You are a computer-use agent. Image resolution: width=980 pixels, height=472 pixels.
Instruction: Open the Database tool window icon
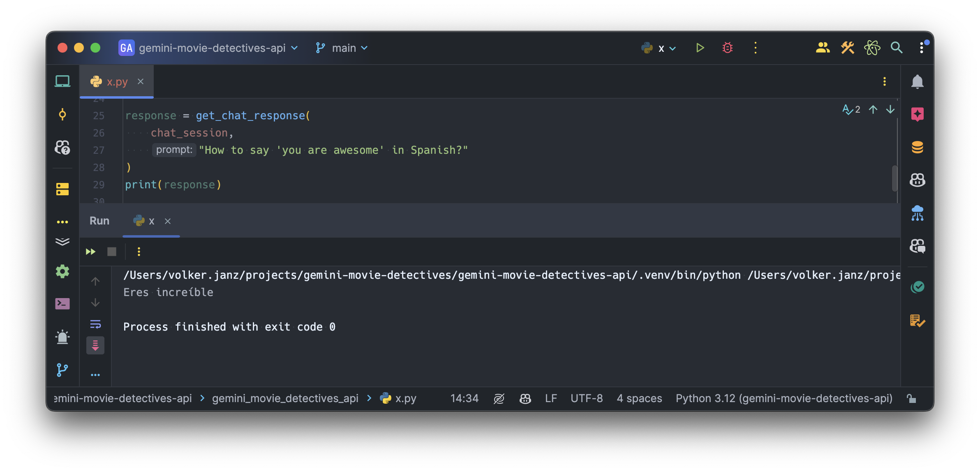[917, 147]
